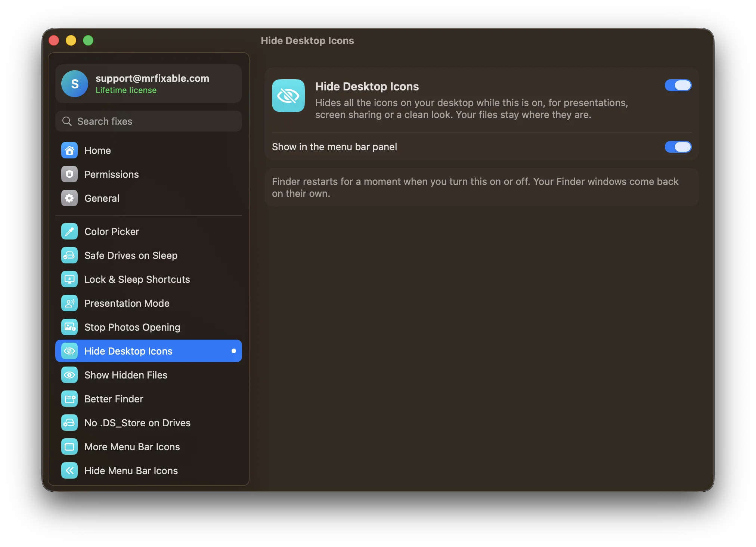The height and width of the screenshot is (547, 756).
Task: Click the Home house icon in sidebar
Action: [x=69, y=150]
